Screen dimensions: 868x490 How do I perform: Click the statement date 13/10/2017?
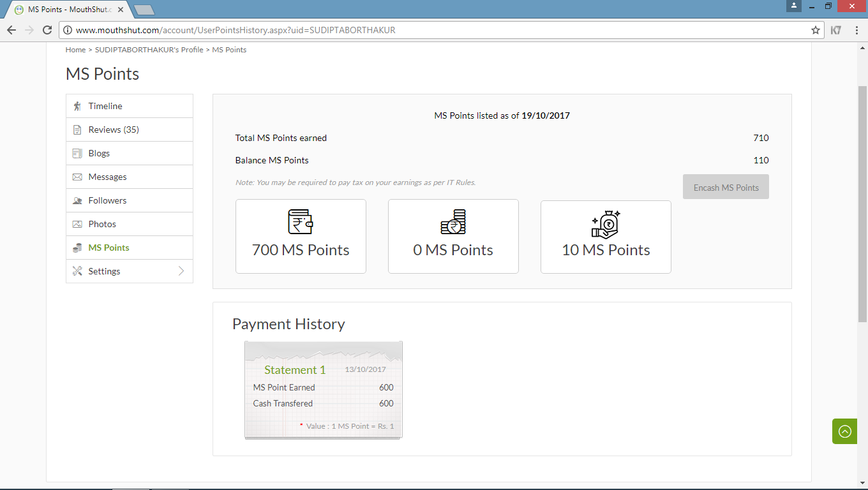tap(365, 369)
